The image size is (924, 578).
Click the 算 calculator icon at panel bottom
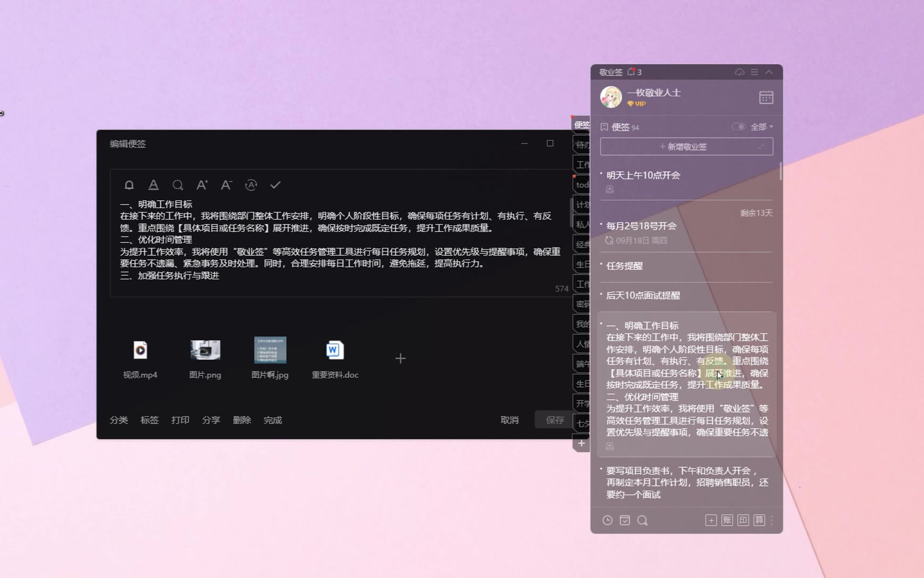(x=759, y=520)
